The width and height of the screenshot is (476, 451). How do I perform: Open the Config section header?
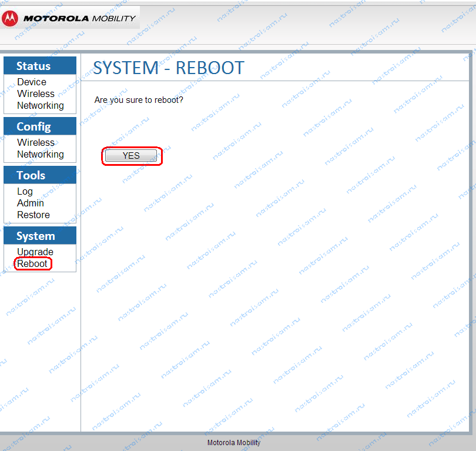[x=33, y=126]
